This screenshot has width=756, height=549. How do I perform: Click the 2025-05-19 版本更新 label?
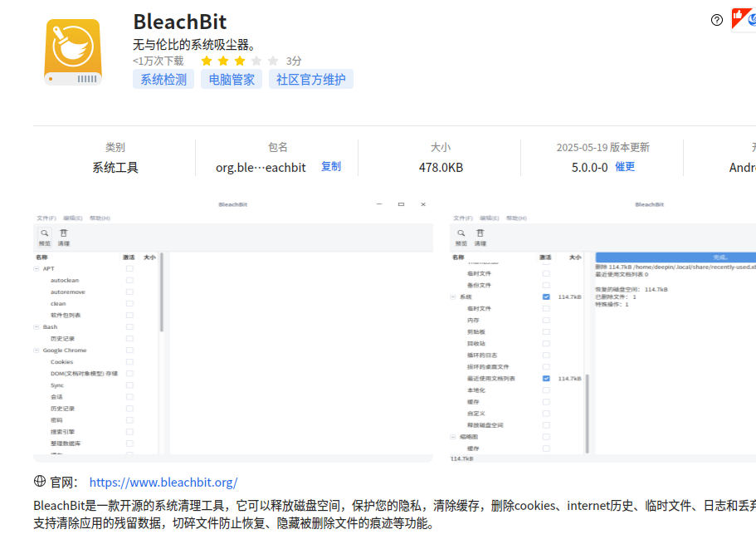tap(602, 147)
